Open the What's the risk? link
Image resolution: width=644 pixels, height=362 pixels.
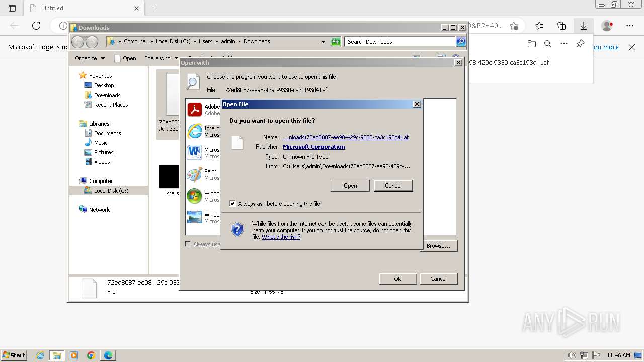pos(281,237)
